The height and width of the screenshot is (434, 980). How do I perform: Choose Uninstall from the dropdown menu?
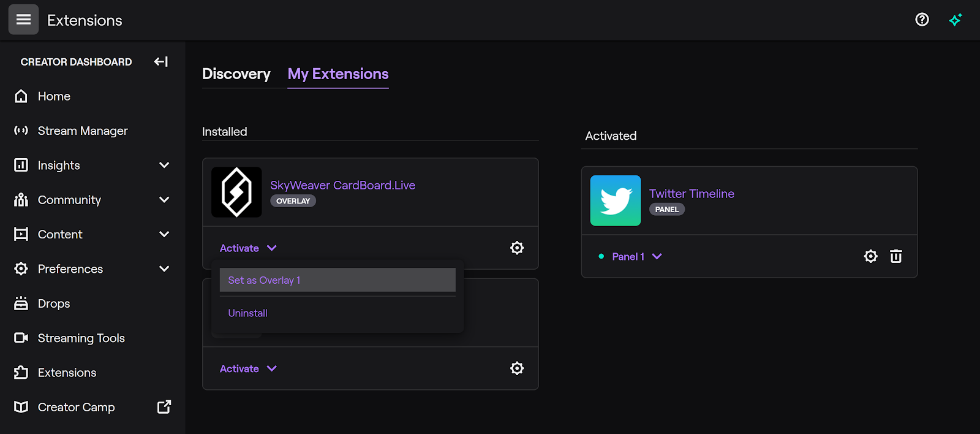pos(248,313)
